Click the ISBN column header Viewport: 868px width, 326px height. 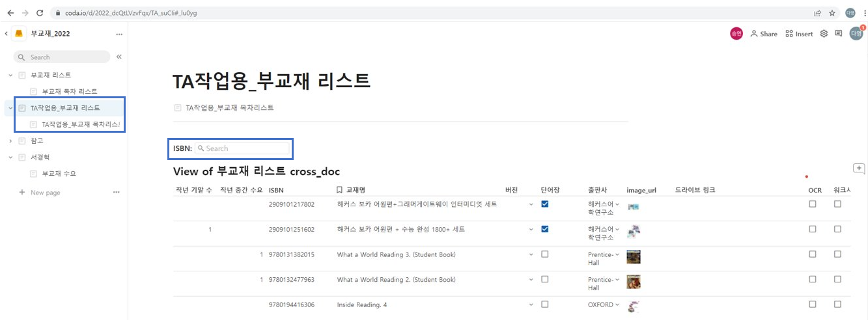click(x=276, y=190)
